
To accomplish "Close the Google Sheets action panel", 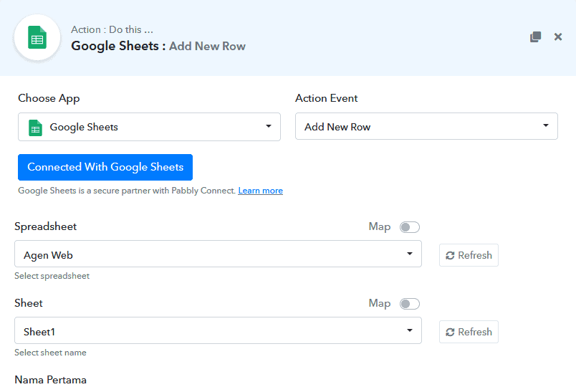I will pyautogui.click(x=558, y=37).
